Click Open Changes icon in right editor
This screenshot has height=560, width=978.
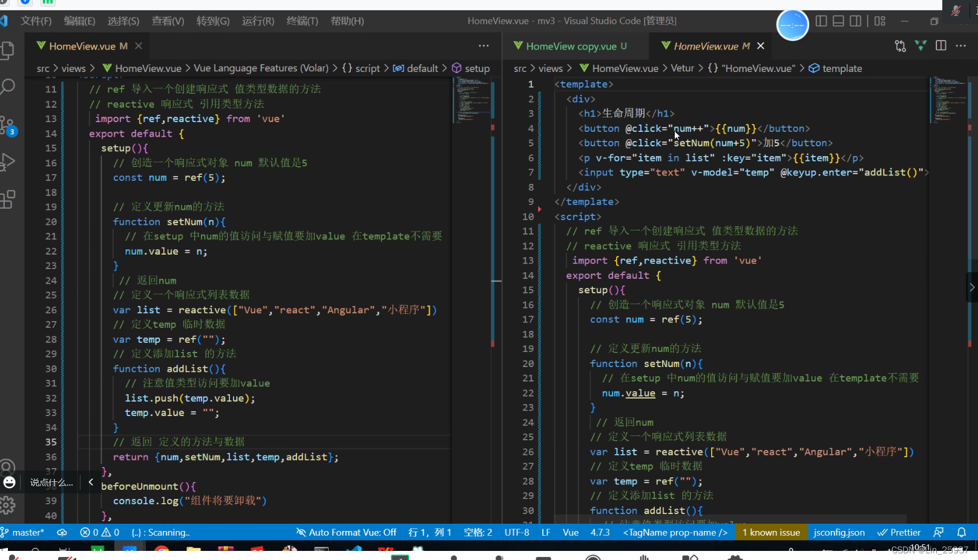901,46
